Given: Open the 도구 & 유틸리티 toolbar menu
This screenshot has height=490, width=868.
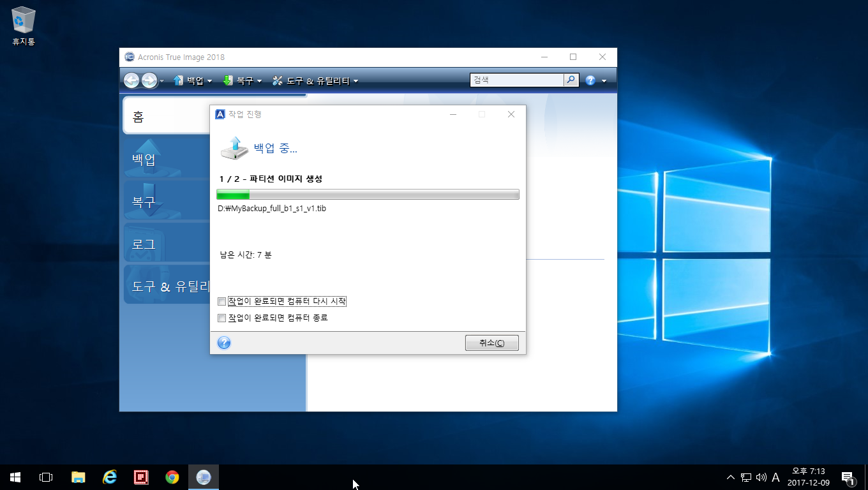Looking at the screenshot, I should pyautogui.click(x=315, y=81).
